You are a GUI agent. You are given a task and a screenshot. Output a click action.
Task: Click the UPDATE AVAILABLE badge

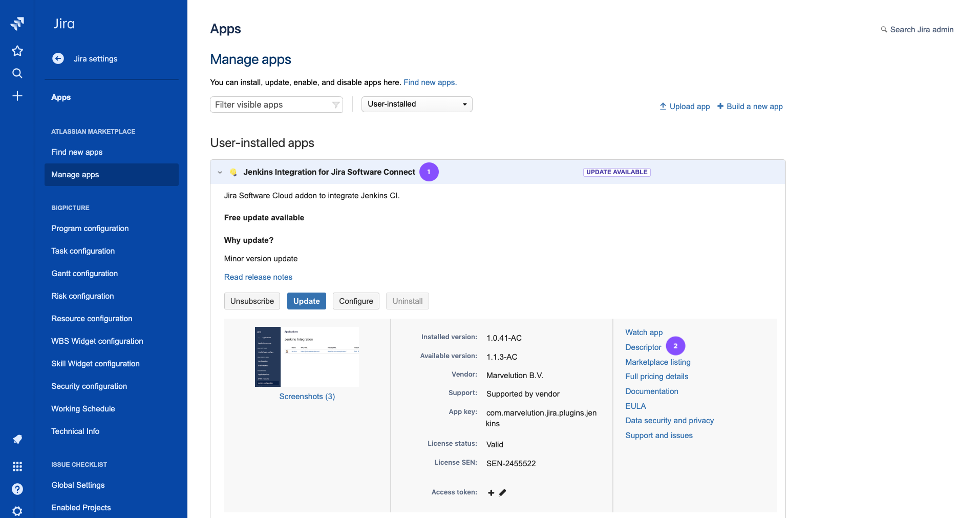[x=617, y=172]
